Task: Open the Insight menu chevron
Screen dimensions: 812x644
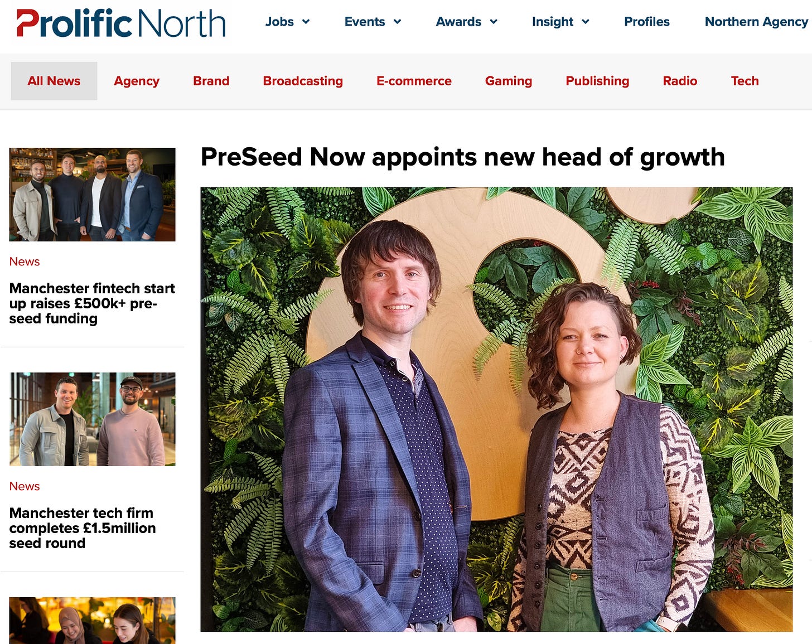Action: pos(586,22)
